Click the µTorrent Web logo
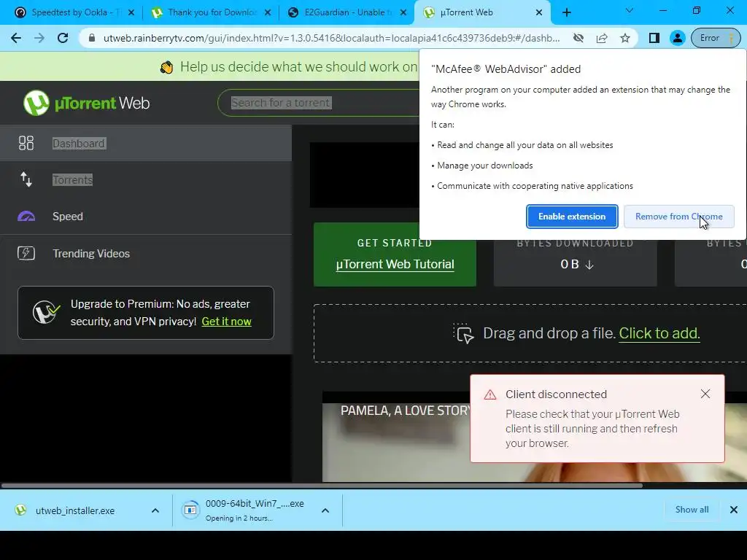This screenshot has height=560, width=747. (86, 103)
